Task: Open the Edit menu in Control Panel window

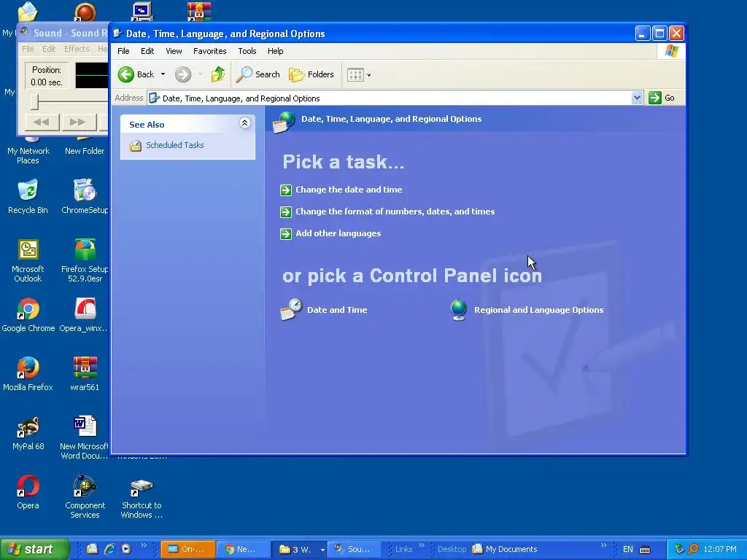Action: click(147, 51)
